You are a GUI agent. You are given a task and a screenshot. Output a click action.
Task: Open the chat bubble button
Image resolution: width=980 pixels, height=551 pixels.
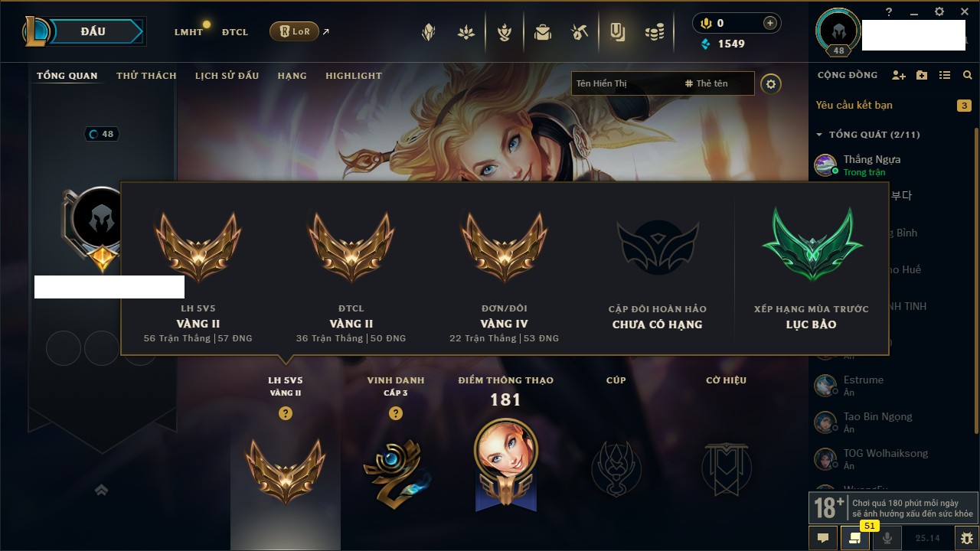click(x=823, y=538)
